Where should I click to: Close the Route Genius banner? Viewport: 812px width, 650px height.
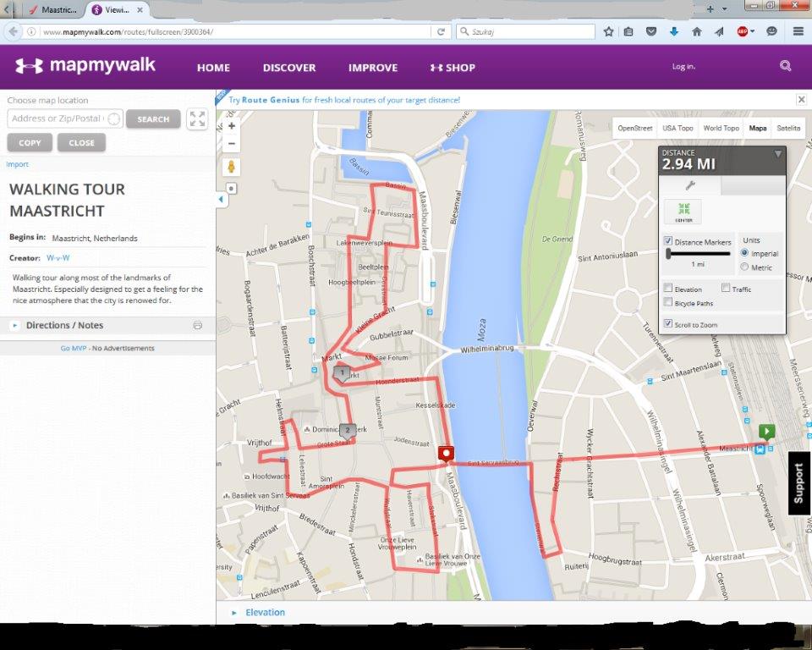coord(801,99)
